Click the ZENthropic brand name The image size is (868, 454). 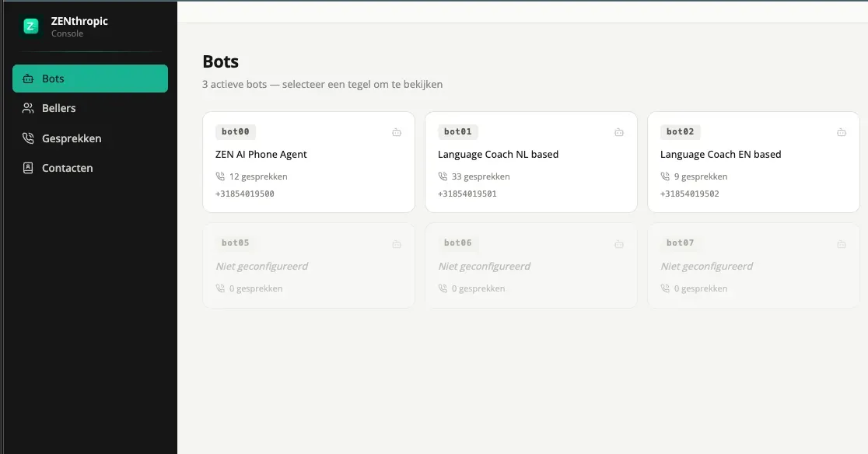pyautogui.click(x=79, y=21)
